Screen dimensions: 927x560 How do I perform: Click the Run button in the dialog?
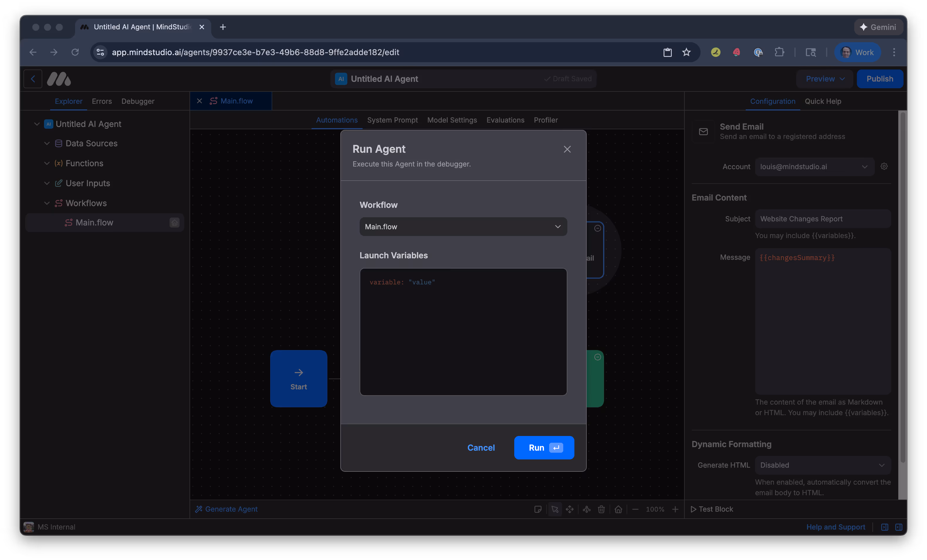coord(544,447)
